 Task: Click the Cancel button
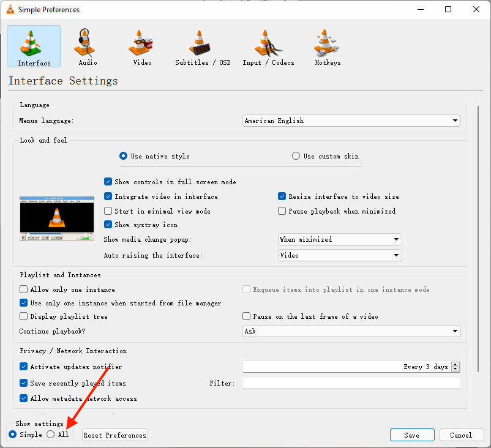pyautogui.click(x=462, y=435)
